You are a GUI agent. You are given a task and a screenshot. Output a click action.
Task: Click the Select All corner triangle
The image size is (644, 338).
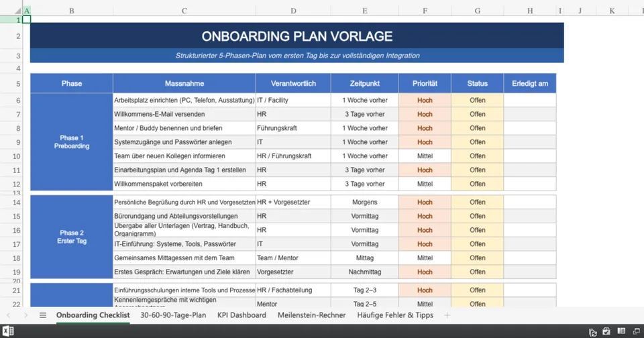(18, 11)
